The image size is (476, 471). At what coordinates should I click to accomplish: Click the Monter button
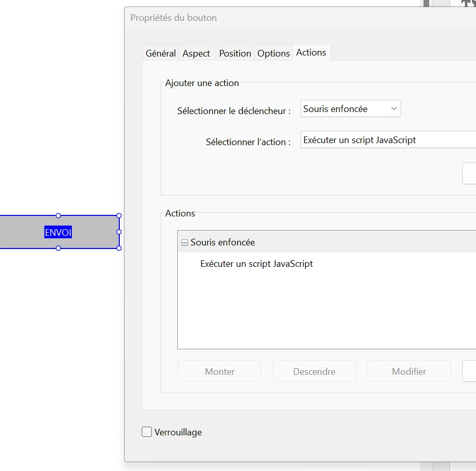point(220,371)
